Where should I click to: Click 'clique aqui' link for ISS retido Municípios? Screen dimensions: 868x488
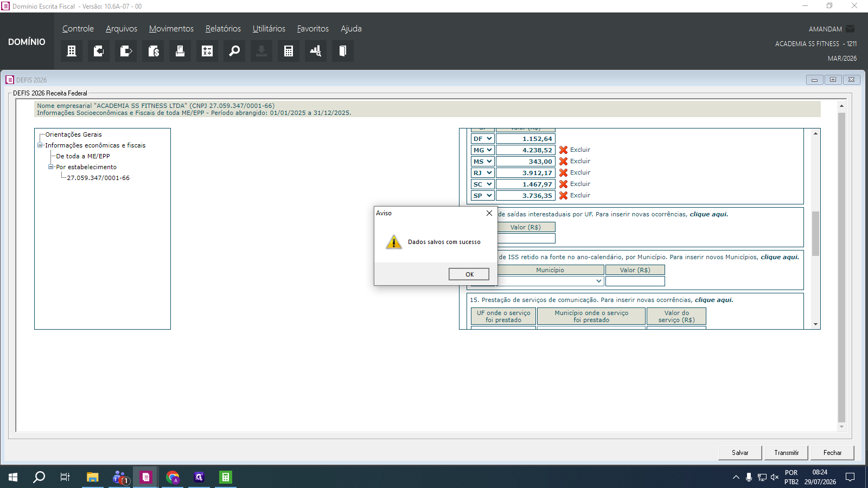[780, 257]
